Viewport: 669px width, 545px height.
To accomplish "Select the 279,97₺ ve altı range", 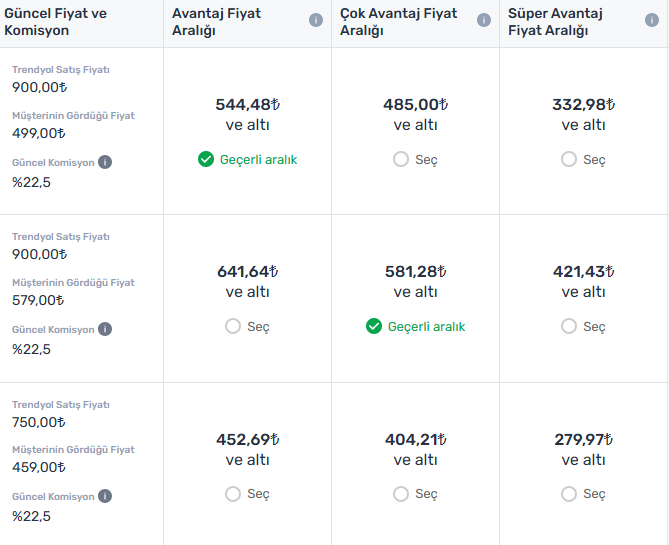I will tap(569, 494).
